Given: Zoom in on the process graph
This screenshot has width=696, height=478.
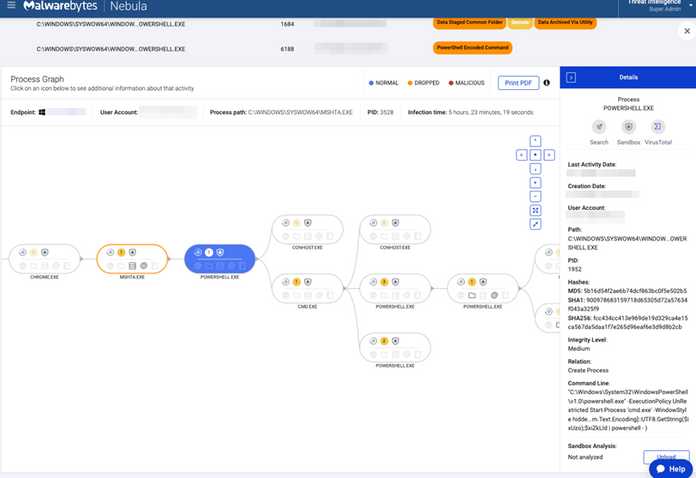Looking at the screenshot, I should (x=535, y=182).
